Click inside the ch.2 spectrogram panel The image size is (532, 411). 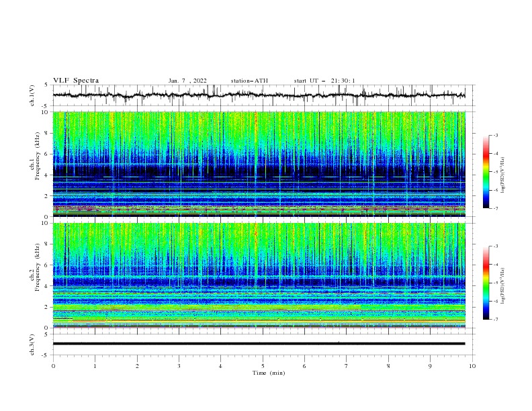point(259,275)
